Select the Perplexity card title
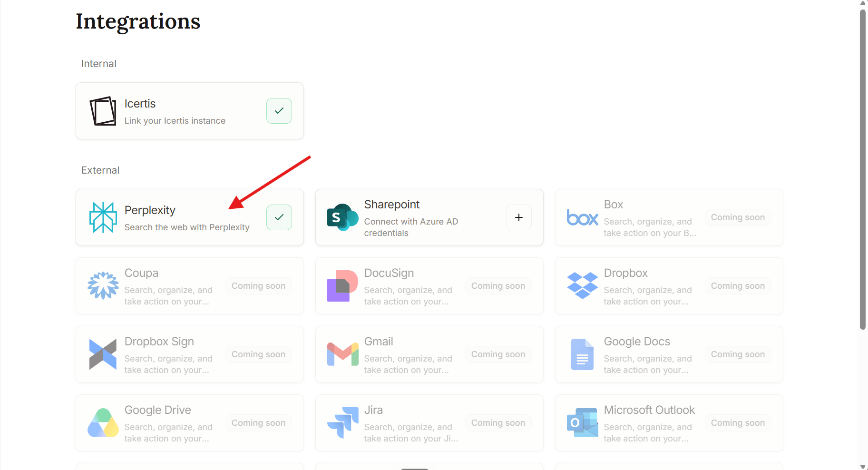This screenshot has height=470, width=868. [150, 210]
